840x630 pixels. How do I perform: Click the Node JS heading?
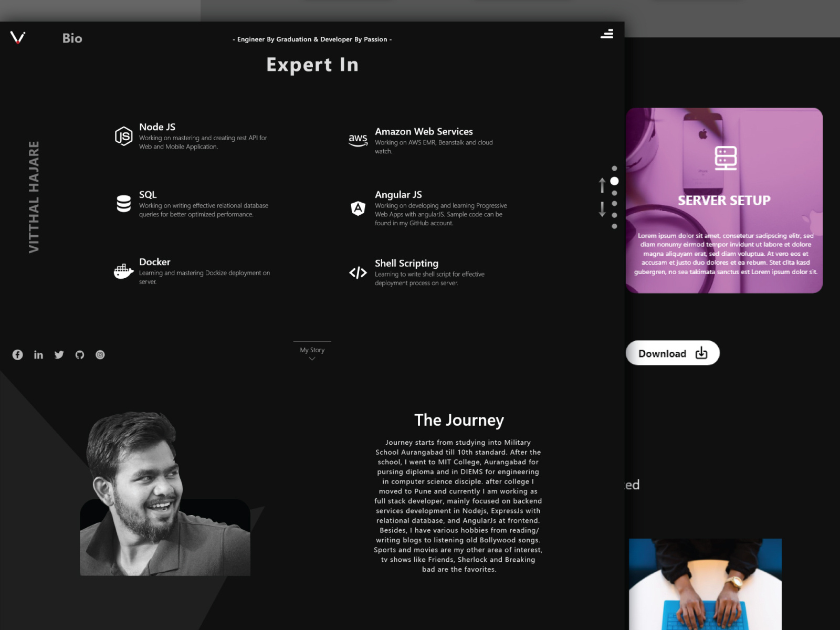(x=157, y=127)
